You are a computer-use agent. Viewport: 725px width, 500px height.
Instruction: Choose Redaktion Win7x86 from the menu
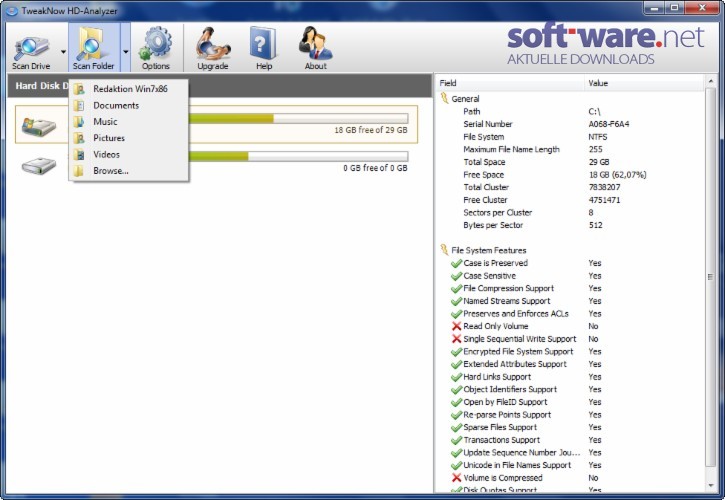click(x=129, y=89)
